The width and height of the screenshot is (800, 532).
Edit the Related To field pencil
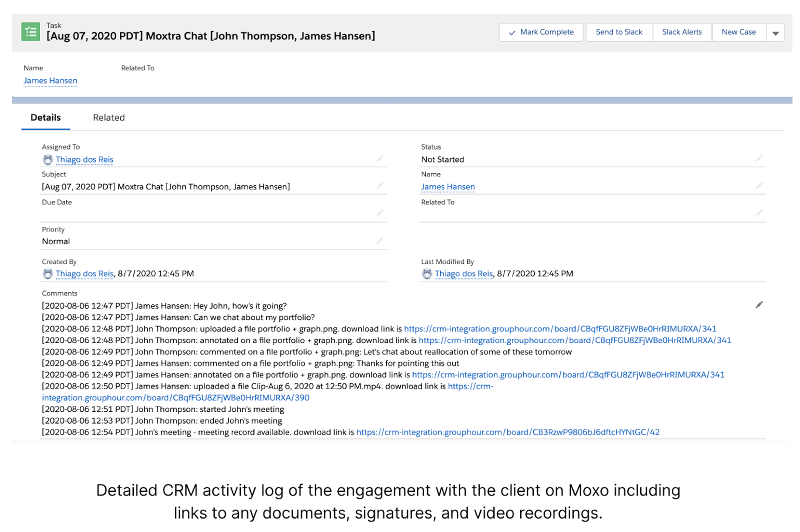(759, 213)
